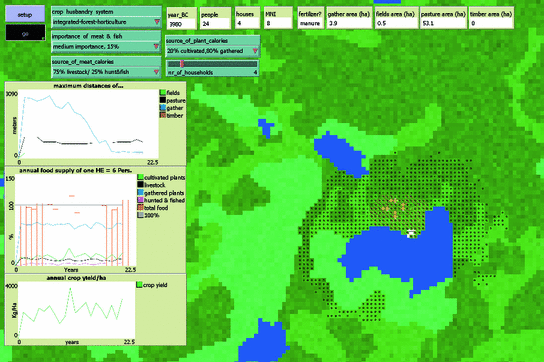Image resolution: width=544 pixels, height=362 pixels.
Task: Click the pasture area (ha) monitor
Action: (x=443, y=18)
